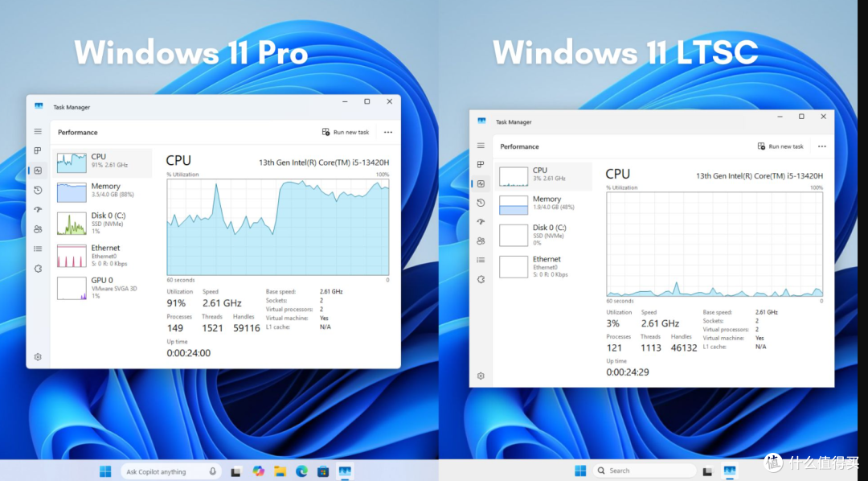Click CPU utilization graph in Pro Task Manager
This screenshot has width=868, height=481.
point(278,227)
